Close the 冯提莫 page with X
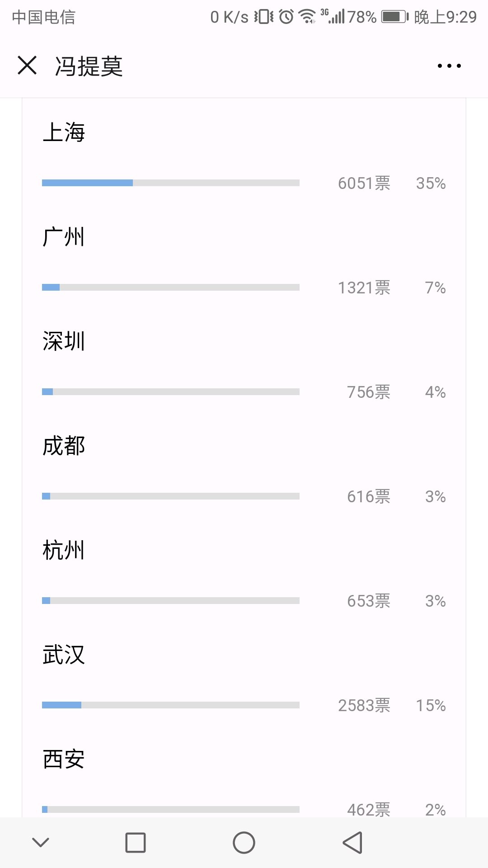This screenshot has width=488, height=868. coord(27,66)
